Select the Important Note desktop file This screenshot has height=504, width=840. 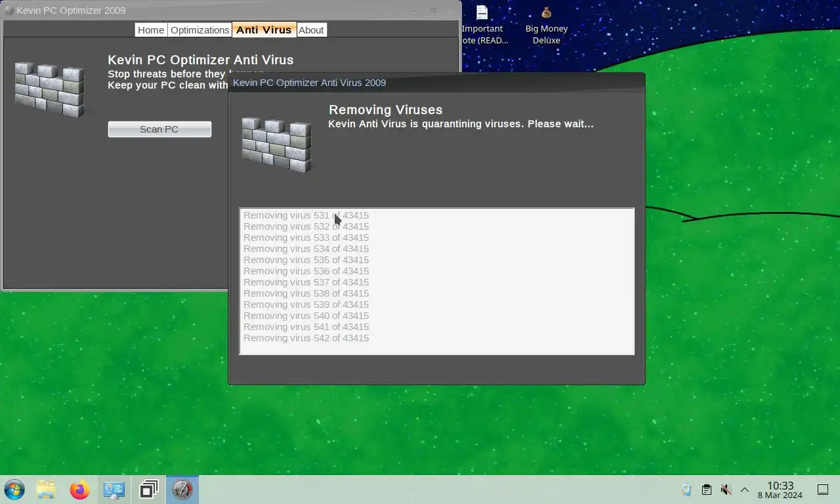[482, 25]
